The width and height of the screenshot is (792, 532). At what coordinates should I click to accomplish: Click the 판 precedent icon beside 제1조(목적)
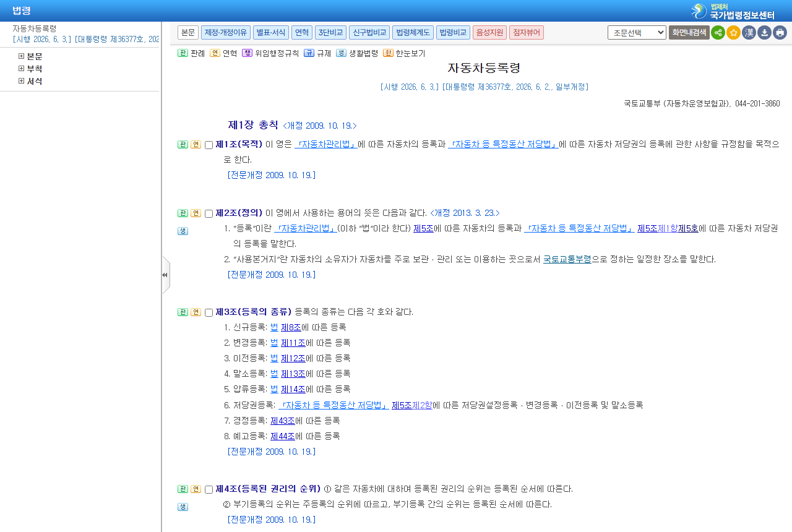pos(183,145)
